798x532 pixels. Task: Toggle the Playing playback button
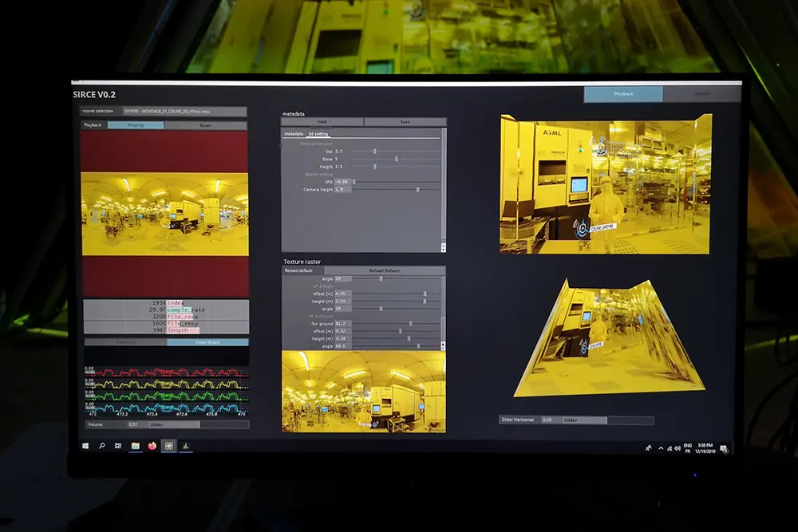[x=136, y=125]
